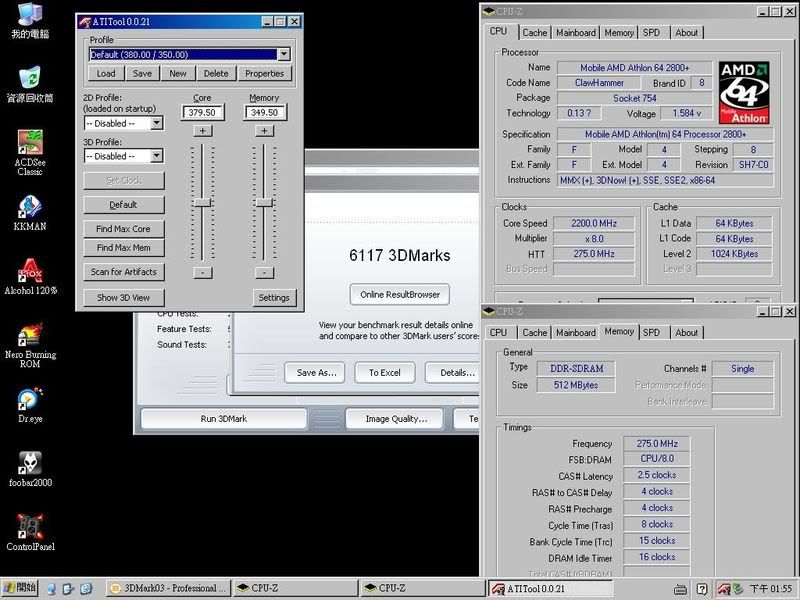Image resolution: width=800 pixels, height=600 pixels.
Task: Click Scan for Artifacts button
Action: 123,272
